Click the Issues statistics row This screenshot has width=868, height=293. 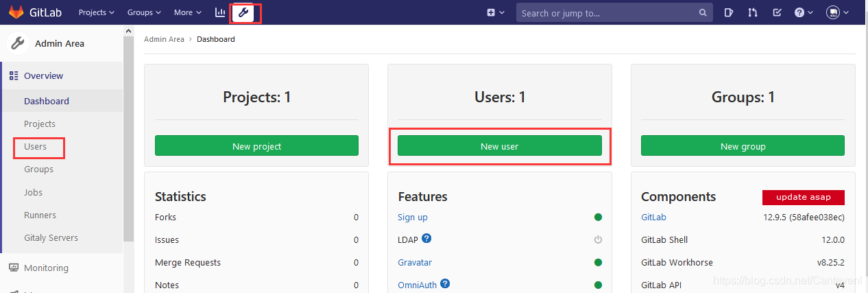tap(256, 239)
